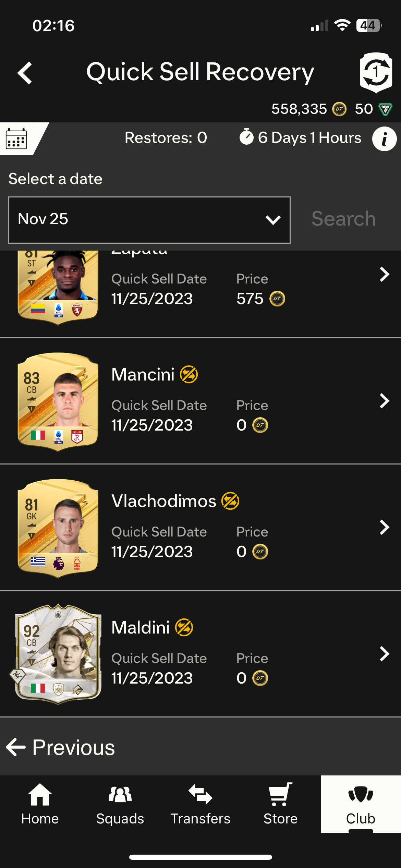Tap the FC Points icon beside 50
Viewport: 401px width, 868px height.
point(385,109)
